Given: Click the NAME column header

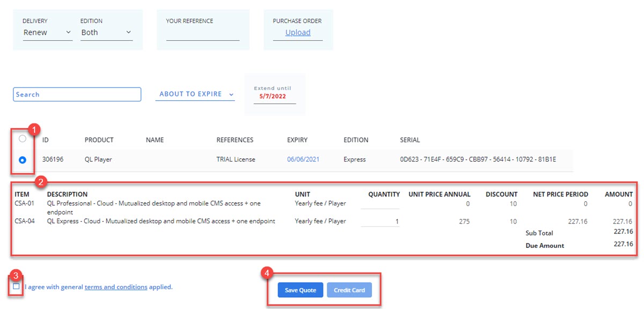Looking at the screenshot, I should coord(155,140).
